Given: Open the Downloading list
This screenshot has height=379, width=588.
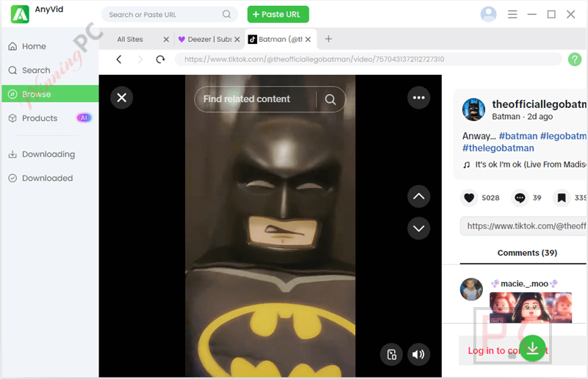Looking at the screenshot, I should 50,154.
